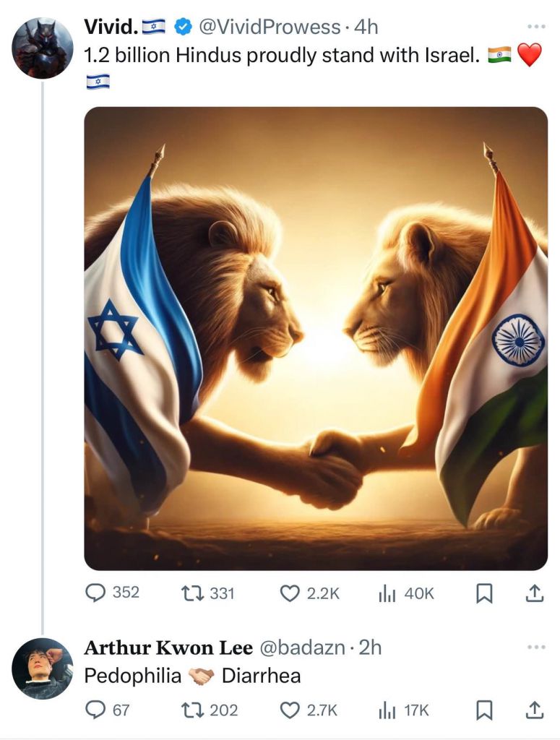The width and height of the screenshot is (560, 740).
Task: Like Arthur's reply showing 2.7K likes
Action: (x=289, y=710)
